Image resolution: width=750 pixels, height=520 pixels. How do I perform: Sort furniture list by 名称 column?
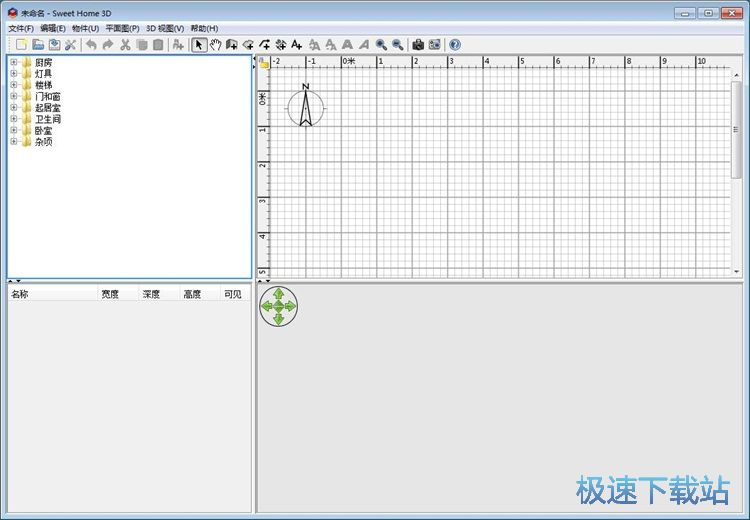[x=50, y=294]
